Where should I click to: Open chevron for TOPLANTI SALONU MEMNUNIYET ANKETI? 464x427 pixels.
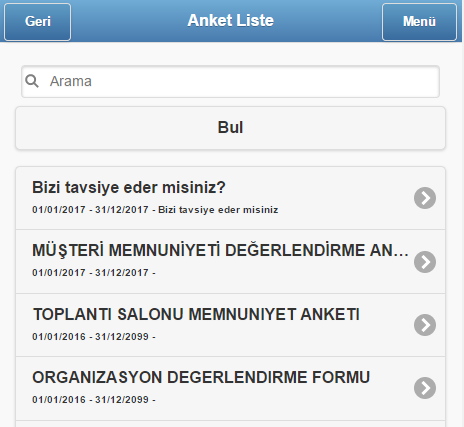(x=425, y=325)
